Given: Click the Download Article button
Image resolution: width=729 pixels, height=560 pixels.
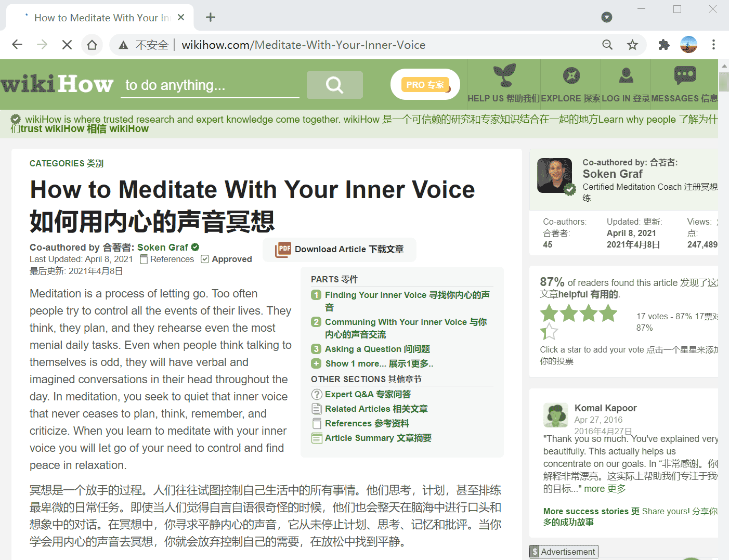Looking at the screenshot, I should [x=340, y=250].
